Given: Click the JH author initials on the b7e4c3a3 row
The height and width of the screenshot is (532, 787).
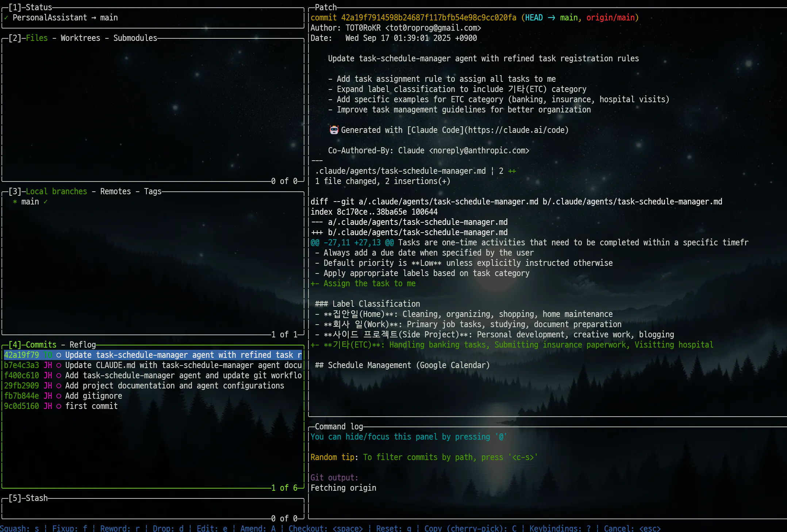Looking at the screenshot, I should point(48,365).
